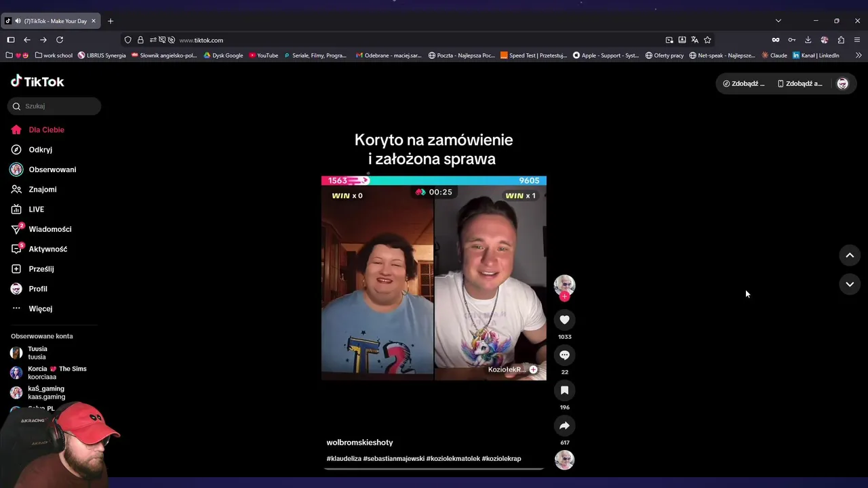List all tabs dropdown arrow
The height and width of the screenshot is (488, 868).
coord(778,21)
